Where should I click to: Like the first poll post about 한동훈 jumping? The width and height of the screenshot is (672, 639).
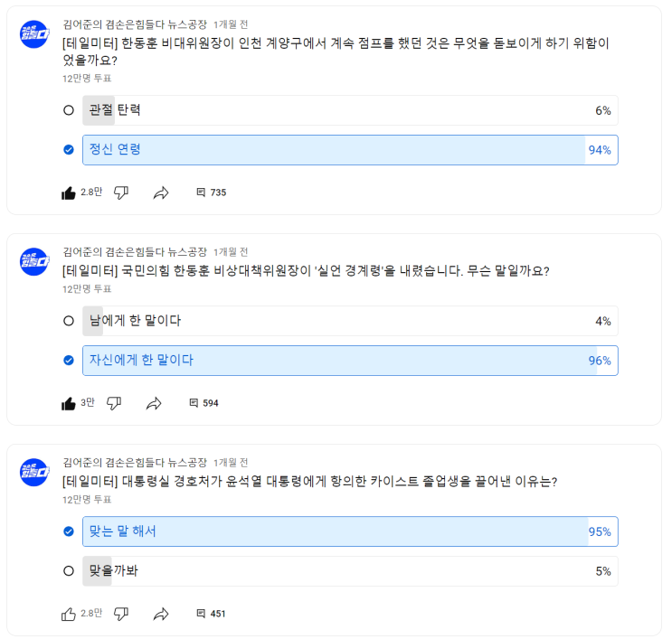[x=69, y=193]
